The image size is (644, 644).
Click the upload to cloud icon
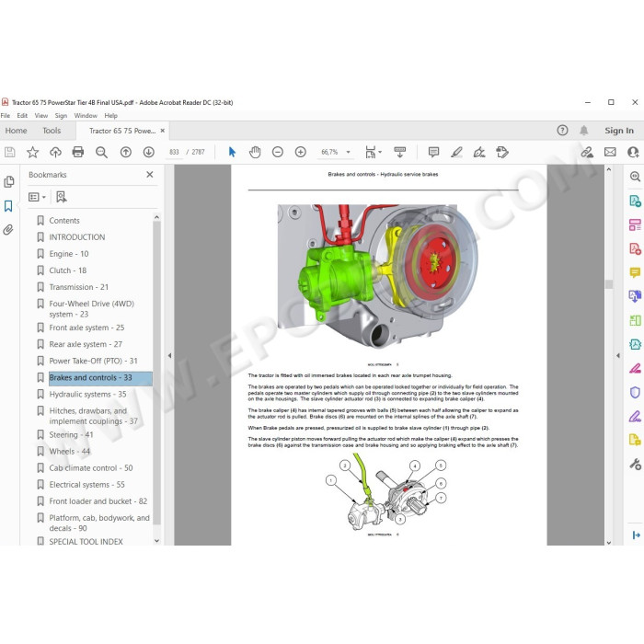(x=55, y=153)
